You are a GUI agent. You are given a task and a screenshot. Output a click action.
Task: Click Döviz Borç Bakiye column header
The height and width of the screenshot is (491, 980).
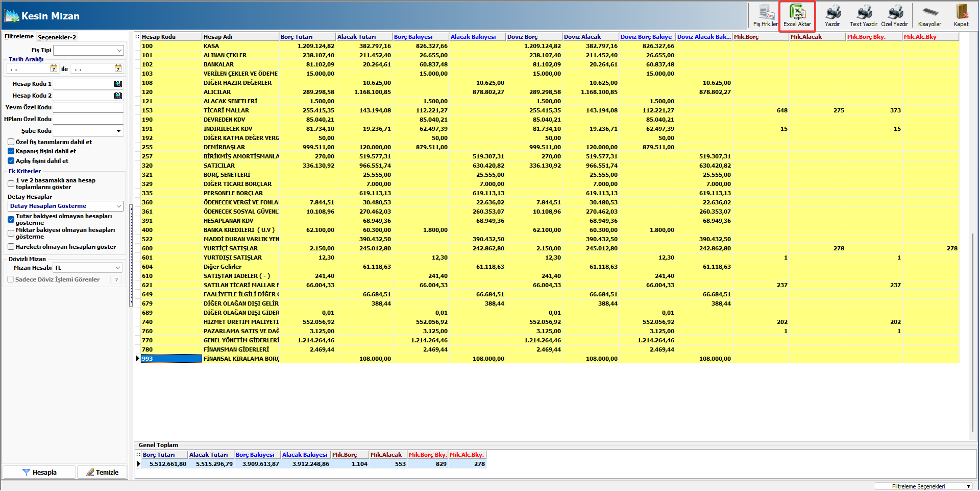pyautogui.click(x=647, y=37)
